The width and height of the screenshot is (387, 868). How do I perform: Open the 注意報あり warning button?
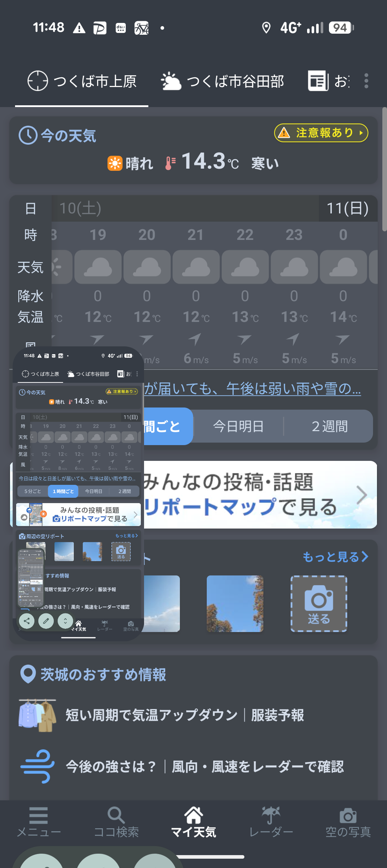click(321, 133)
